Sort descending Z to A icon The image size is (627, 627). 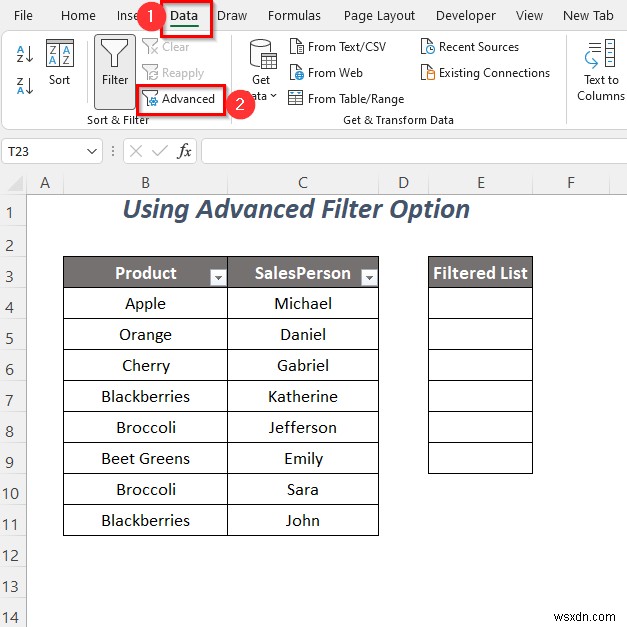coord(25,86)
